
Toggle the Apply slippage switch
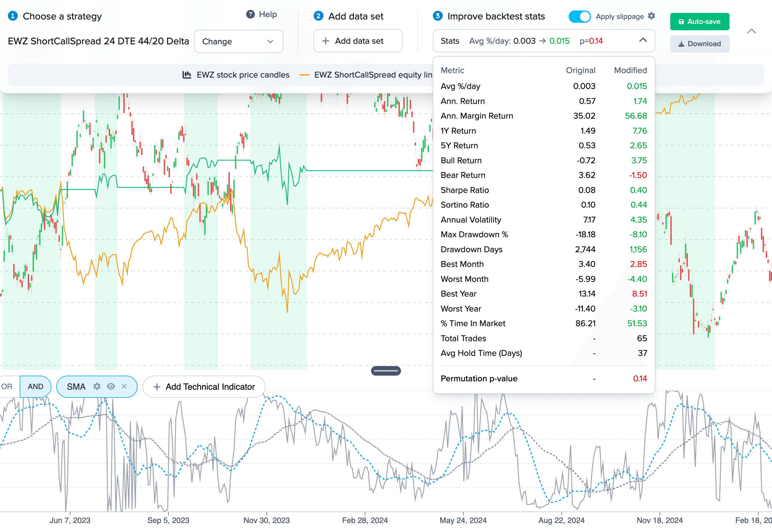(580, 16)
